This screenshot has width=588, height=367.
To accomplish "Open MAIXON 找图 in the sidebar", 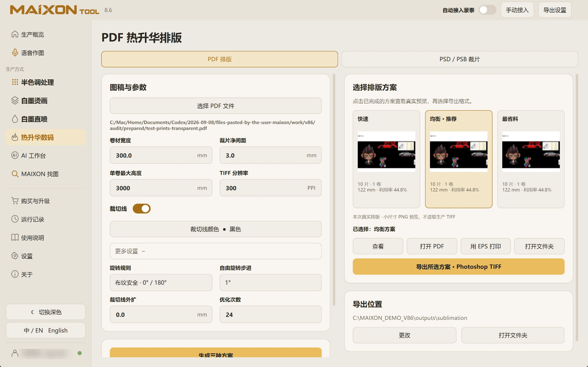I will point(46,174).
